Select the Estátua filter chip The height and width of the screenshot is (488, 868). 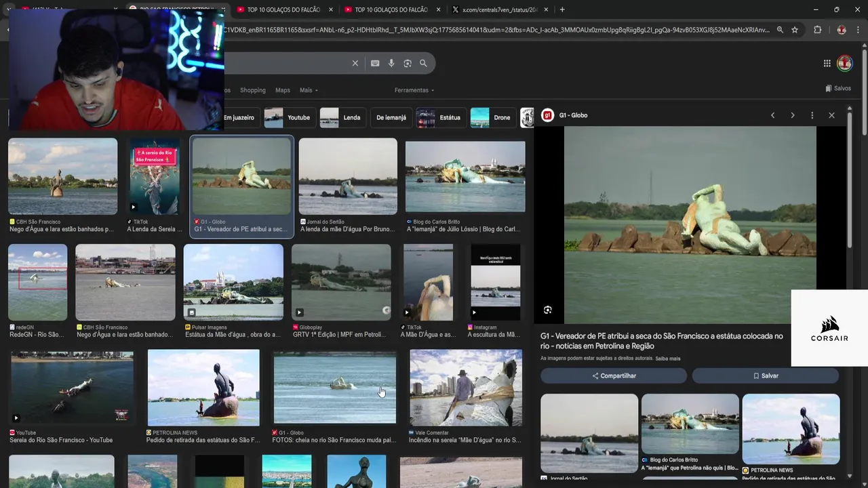pos(440,117)
